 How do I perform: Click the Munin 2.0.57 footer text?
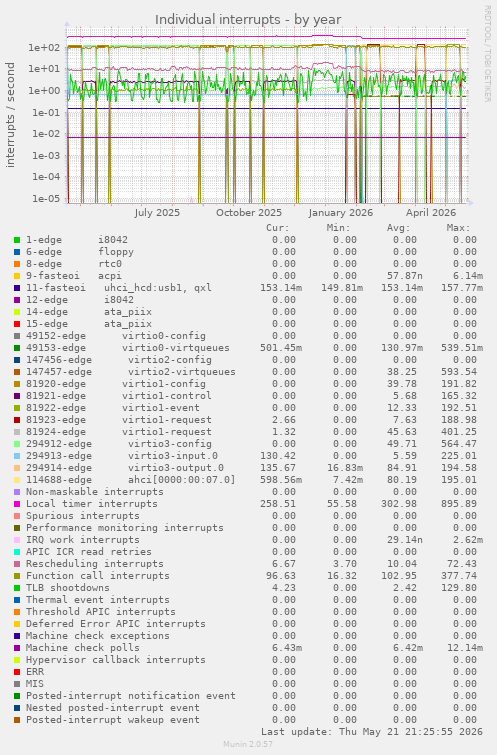click(x=248, y=744)
